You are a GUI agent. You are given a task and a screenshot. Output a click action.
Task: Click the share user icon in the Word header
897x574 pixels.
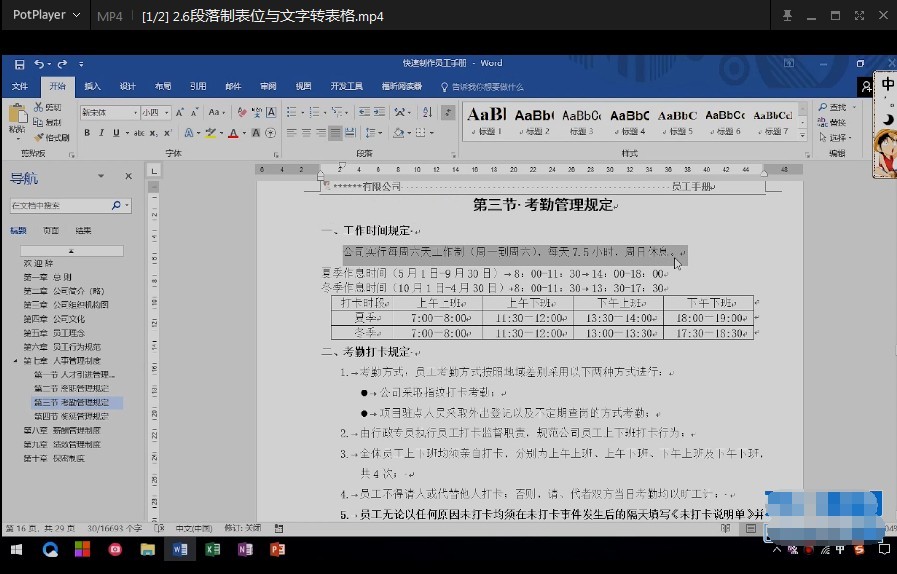[x=866, y=87]
